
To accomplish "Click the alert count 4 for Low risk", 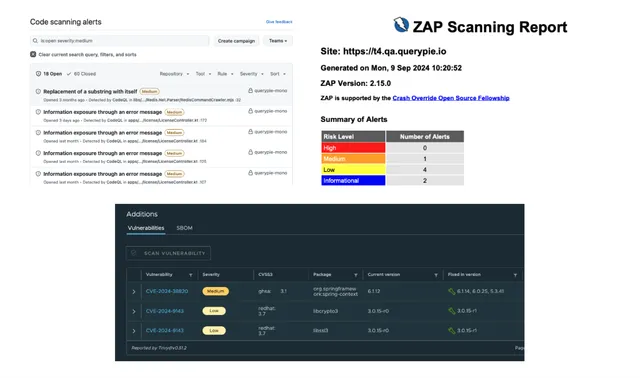I will pos(425,170).
